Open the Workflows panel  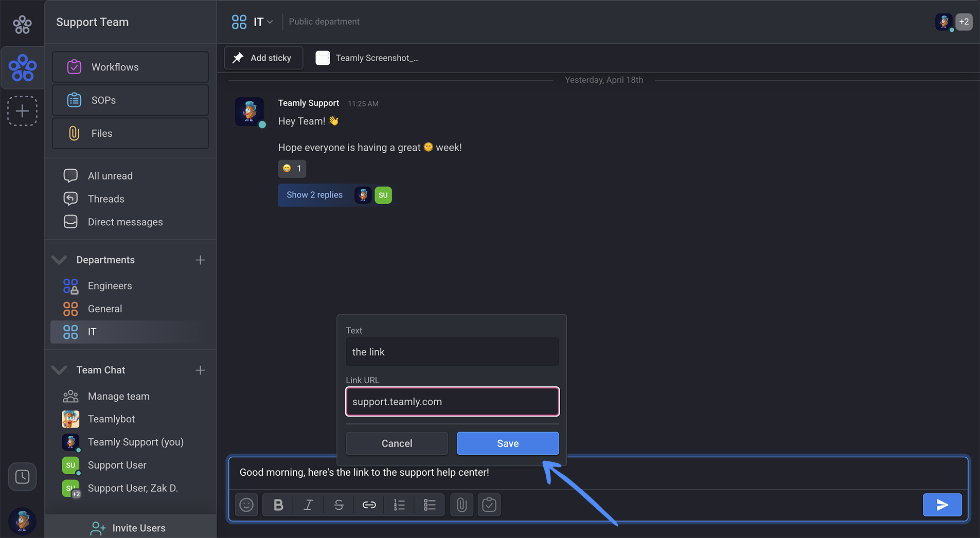point(130,67)
